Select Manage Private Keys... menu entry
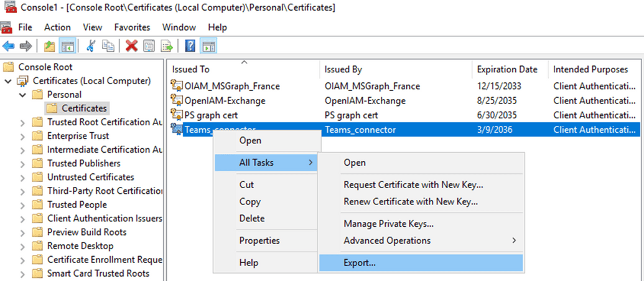 coord(388,224)
